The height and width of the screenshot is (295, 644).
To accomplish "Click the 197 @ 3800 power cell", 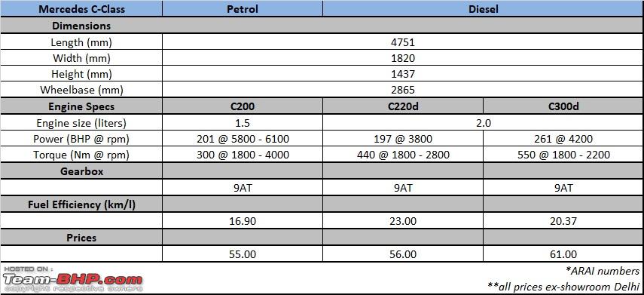I will 403,139.
